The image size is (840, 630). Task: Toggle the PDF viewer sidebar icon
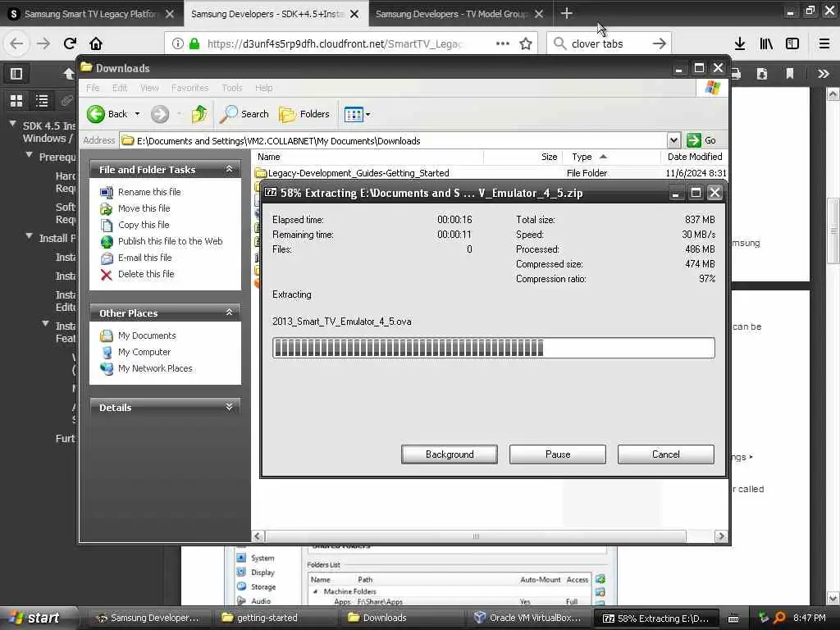(16, 73)
